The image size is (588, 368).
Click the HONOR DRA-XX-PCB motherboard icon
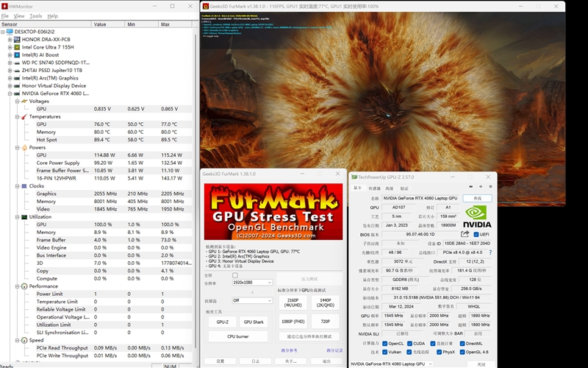[17, 40]
